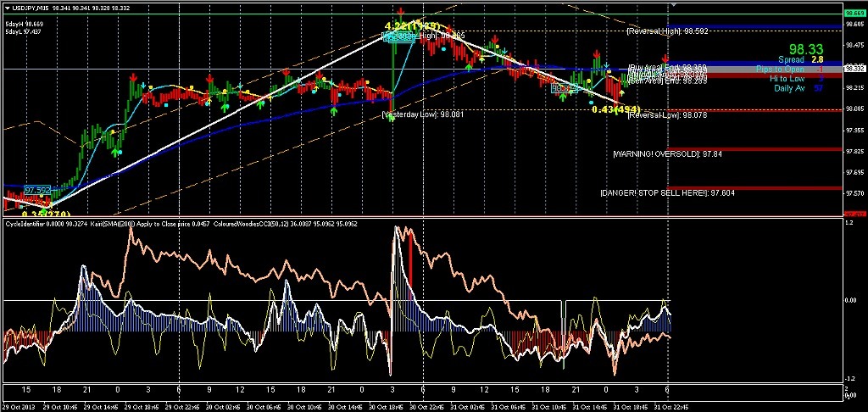Click the yellow 0.43(494) swing label
The height and width of the screenshot is (412, 868).
pyautogui.click(x=615, y=109)
